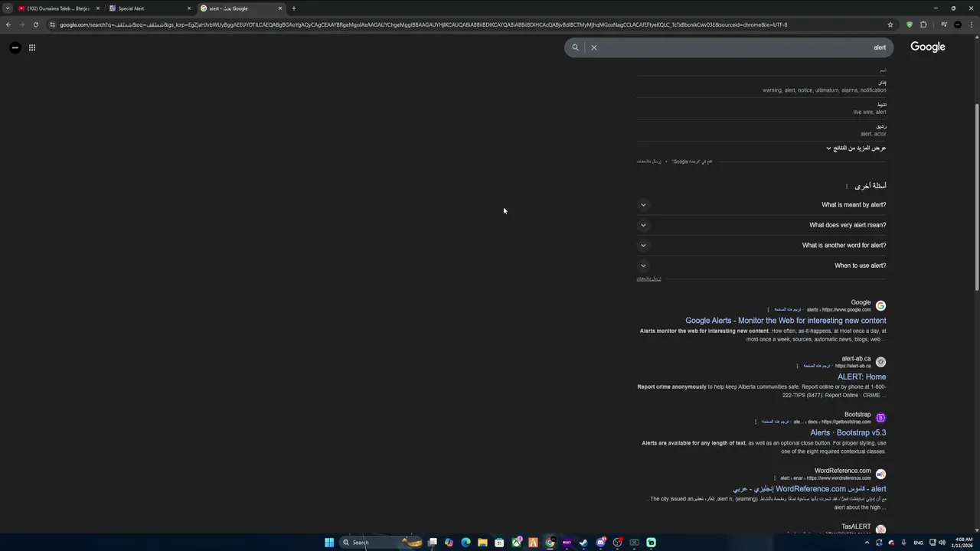Select 'warning, alert, notice, ultimatum' translation row
Viewport: 980px width, 551px height.
click(761, 86)
